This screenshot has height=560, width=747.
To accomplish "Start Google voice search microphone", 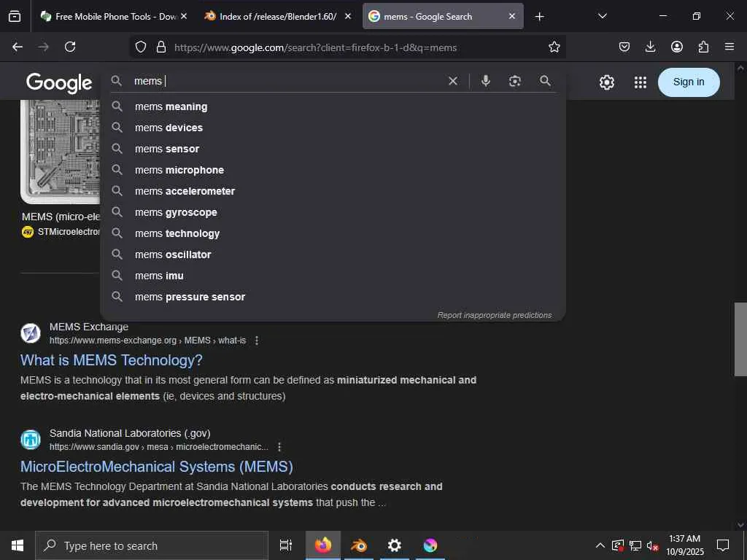I will tap(485, 81).
